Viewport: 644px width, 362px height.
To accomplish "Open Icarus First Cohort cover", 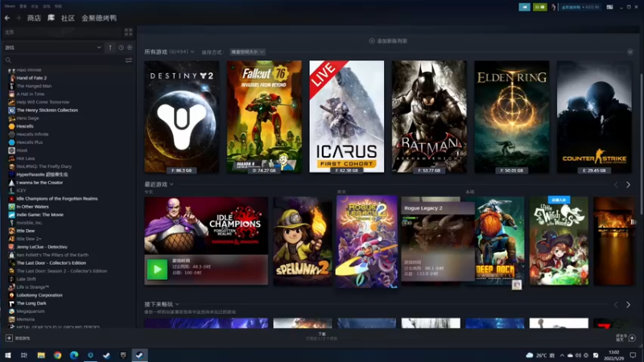I will pyautogui.click(x=347, y=117).
